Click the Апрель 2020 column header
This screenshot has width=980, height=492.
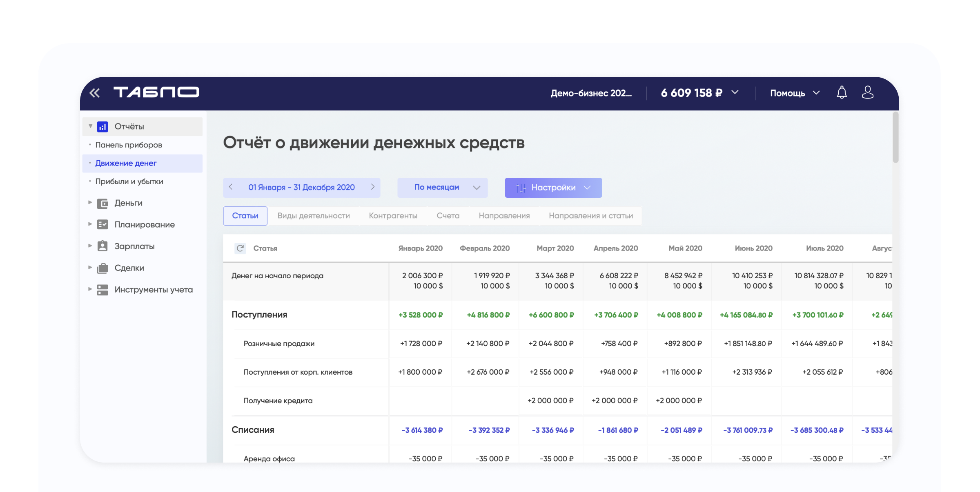tap(615, 248)
